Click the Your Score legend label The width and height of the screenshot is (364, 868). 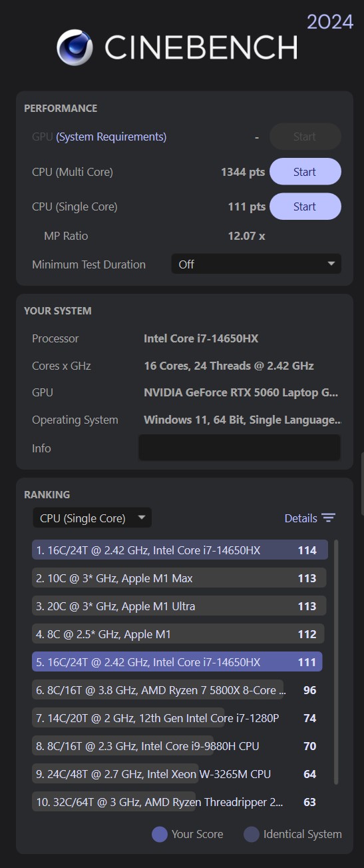tap(197, 834)
